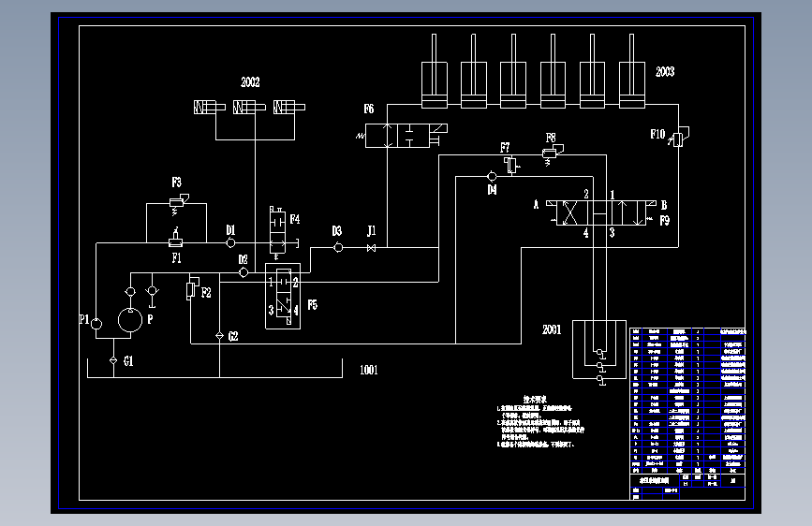
Task: Click the D1 check valve circle
Action: pyautogui.click(x=231, y=242)
